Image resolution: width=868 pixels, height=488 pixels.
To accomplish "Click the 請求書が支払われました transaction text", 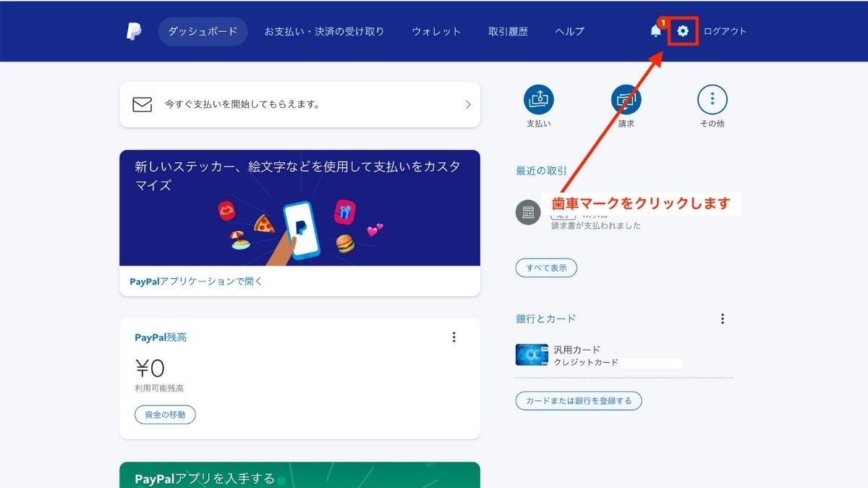I will tap(596, 226).
